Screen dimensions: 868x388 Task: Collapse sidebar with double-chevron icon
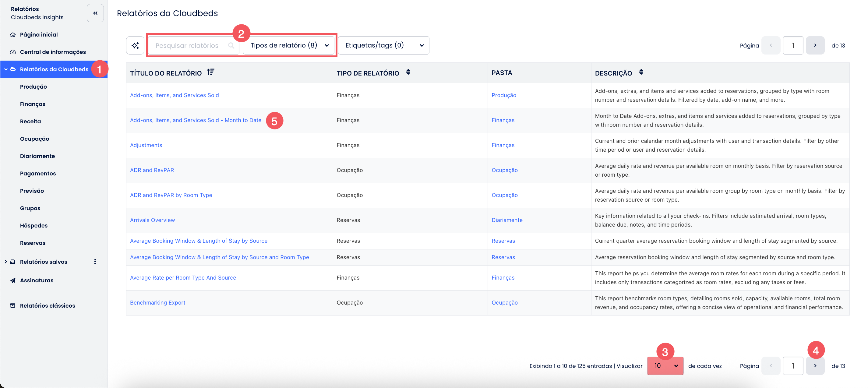[95, 13]
